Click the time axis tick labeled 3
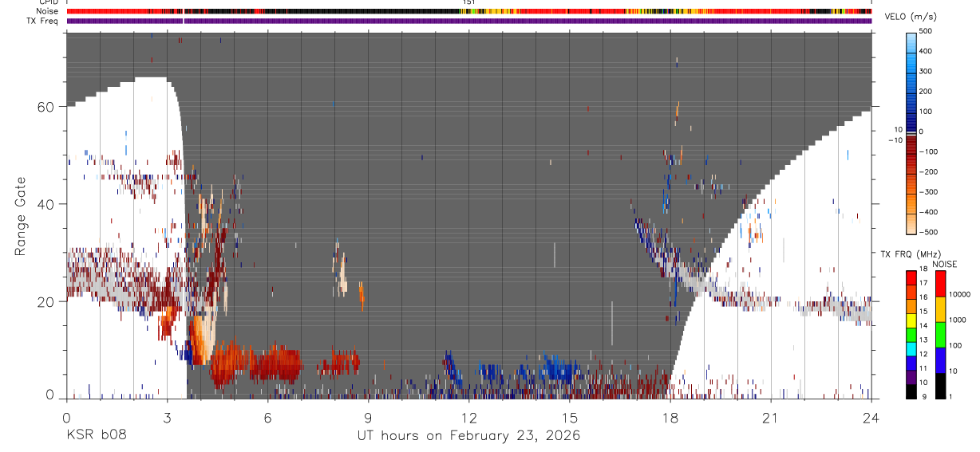Screen dimensions: 980x452 (167, 418)
